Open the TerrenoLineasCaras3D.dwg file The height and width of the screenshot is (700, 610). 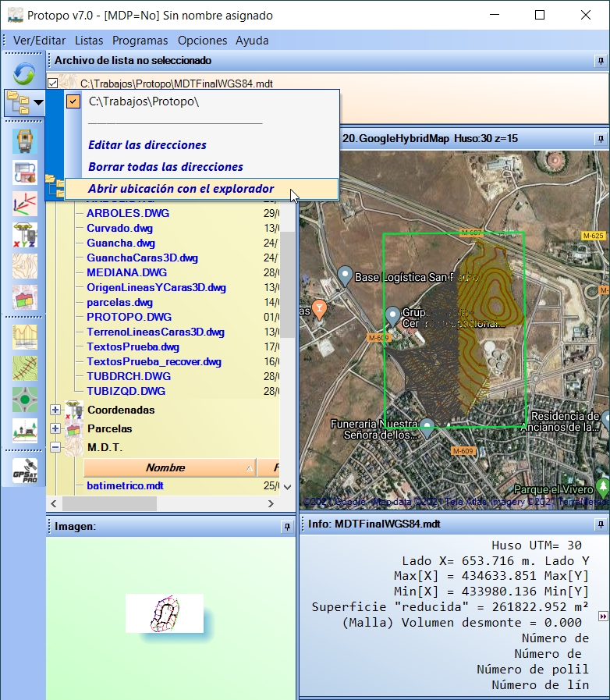pos(155,332)
